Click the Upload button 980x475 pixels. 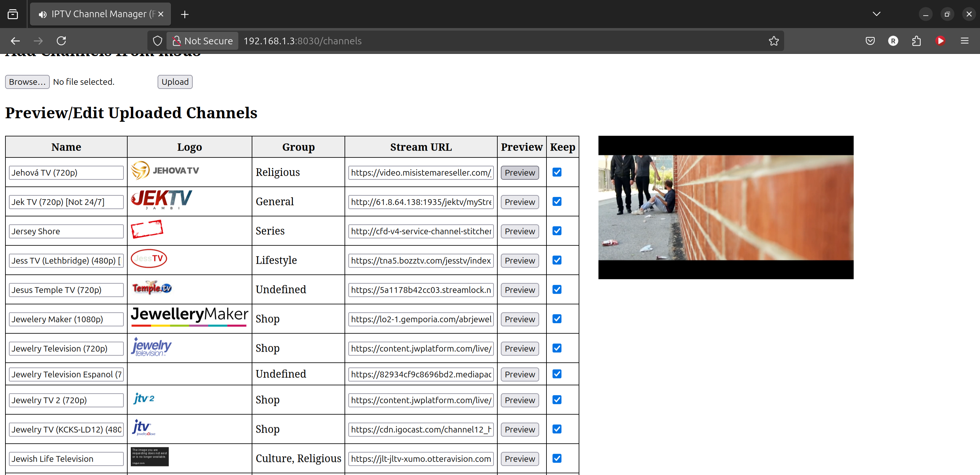point(175,82)
